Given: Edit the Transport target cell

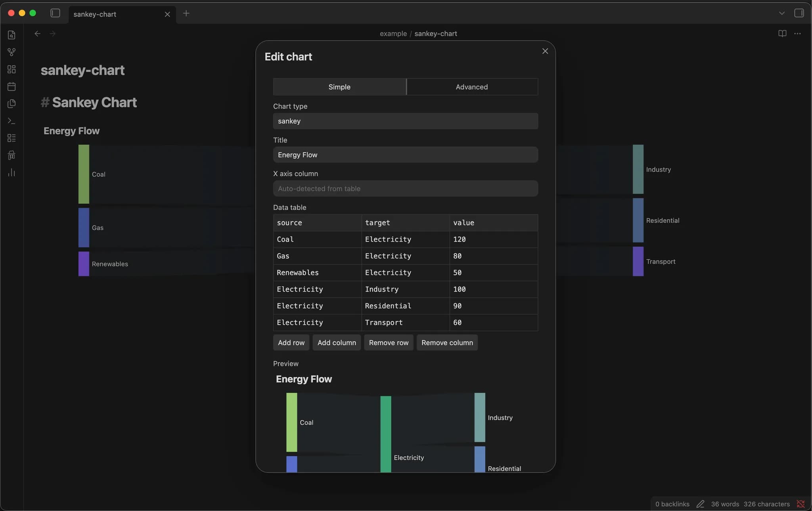Looking at the screenshot, I should pyautogui.click(x=406, y=323).
